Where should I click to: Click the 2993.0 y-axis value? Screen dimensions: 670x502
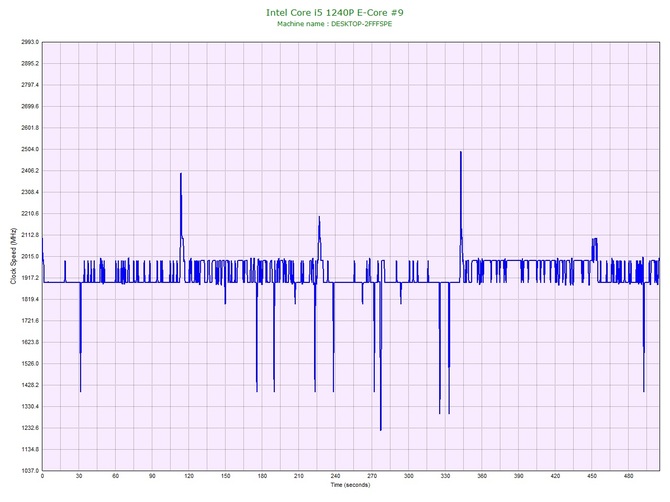[30, 42]
